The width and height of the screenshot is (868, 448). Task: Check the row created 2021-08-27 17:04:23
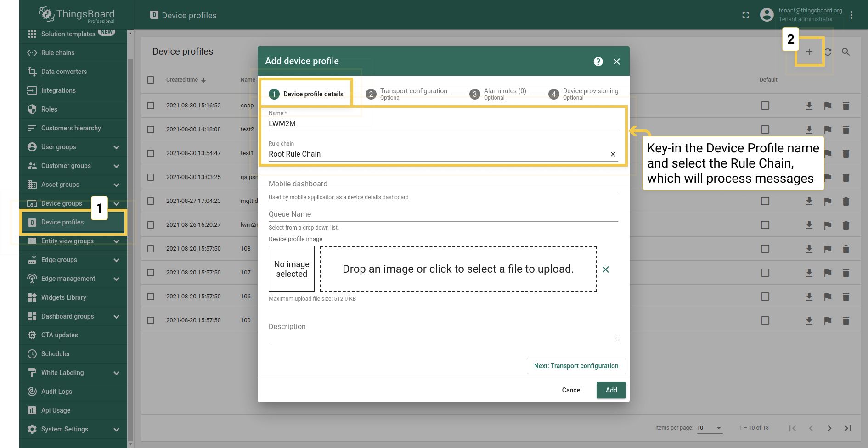coord(151,201)
